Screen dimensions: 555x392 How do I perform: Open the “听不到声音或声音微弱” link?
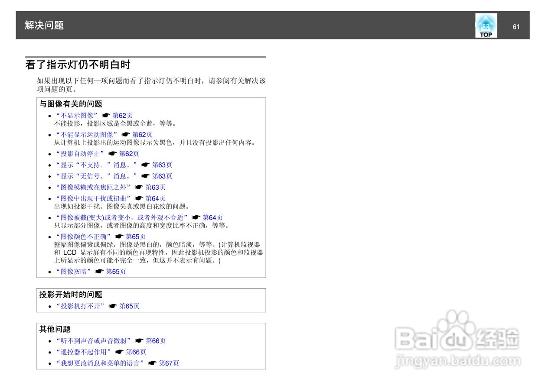[93, 341]
